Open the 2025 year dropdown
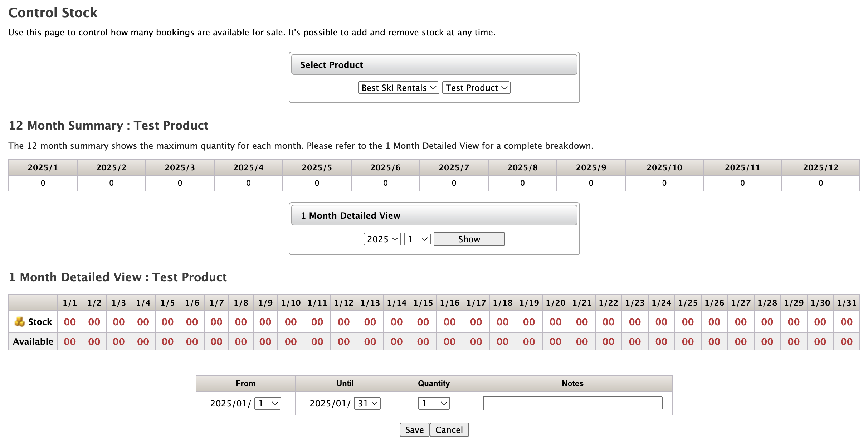This screenshot has height=448, width=868. (382, 239)
